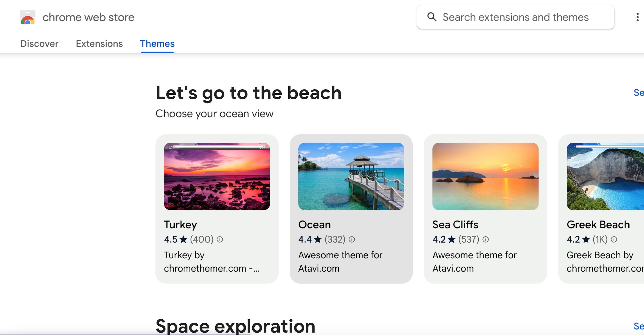The image size is (644, 335).
Task: Click the '4.4' rating on Ocean
Action: point(305,239)
